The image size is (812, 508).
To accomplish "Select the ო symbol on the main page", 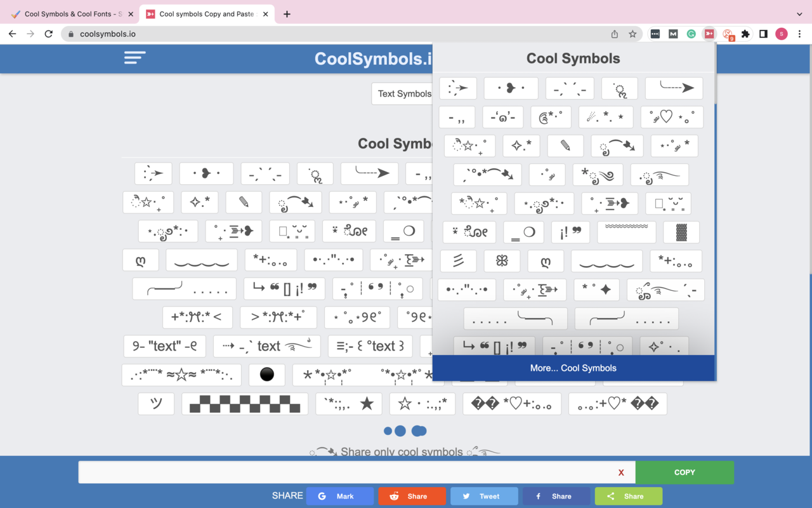I will (140, 260).
